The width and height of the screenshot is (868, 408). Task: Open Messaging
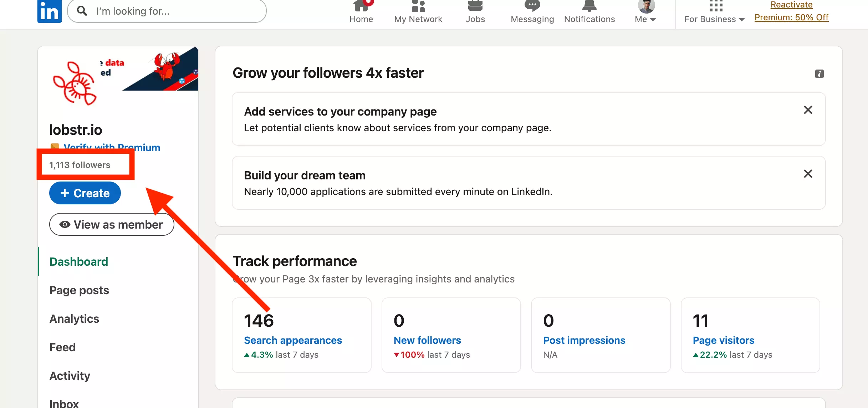[532, 12]
